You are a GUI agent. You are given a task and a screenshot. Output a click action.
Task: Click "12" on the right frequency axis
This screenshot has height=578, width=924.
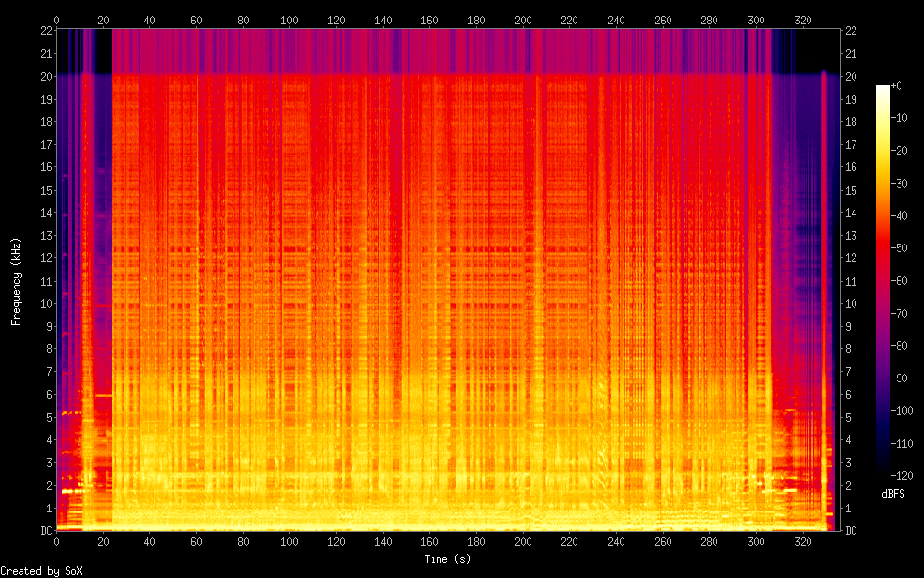851,258
